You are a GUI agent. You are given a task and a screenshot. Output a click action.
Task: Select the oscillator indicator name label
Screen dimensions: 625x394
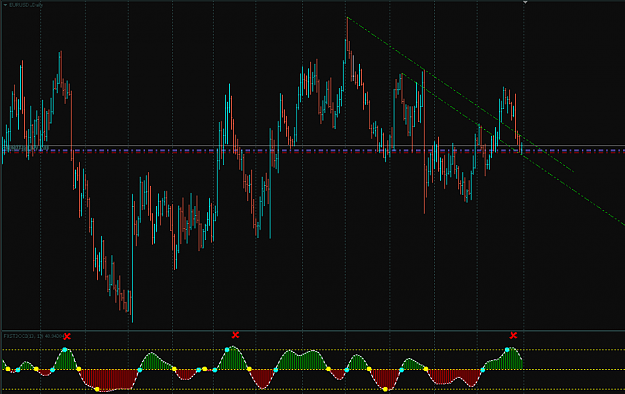click(x=33, y=336)
